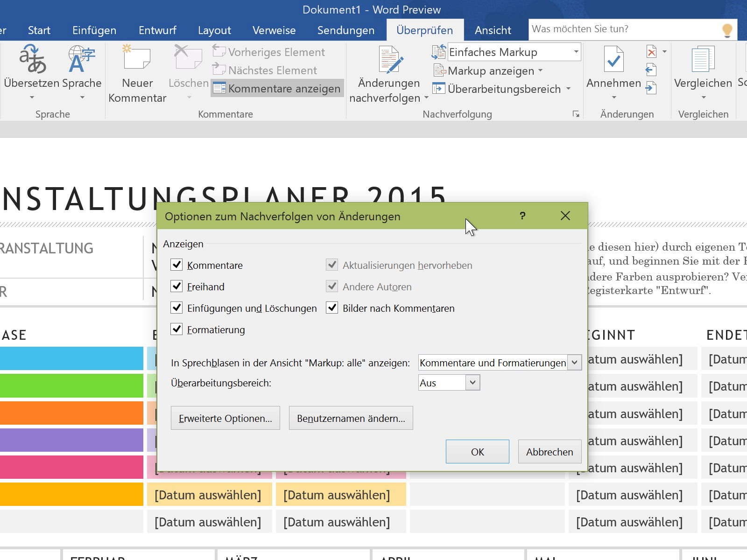Viewport: 747px width, 560px height.
Task: Expand Vergleichen dropdown arrow
Action: pos(703,98)
